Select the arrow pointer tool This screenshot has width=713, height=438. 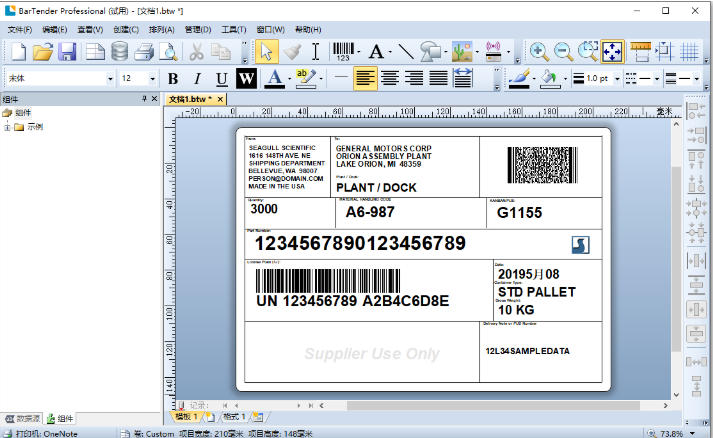coord(266,51)
